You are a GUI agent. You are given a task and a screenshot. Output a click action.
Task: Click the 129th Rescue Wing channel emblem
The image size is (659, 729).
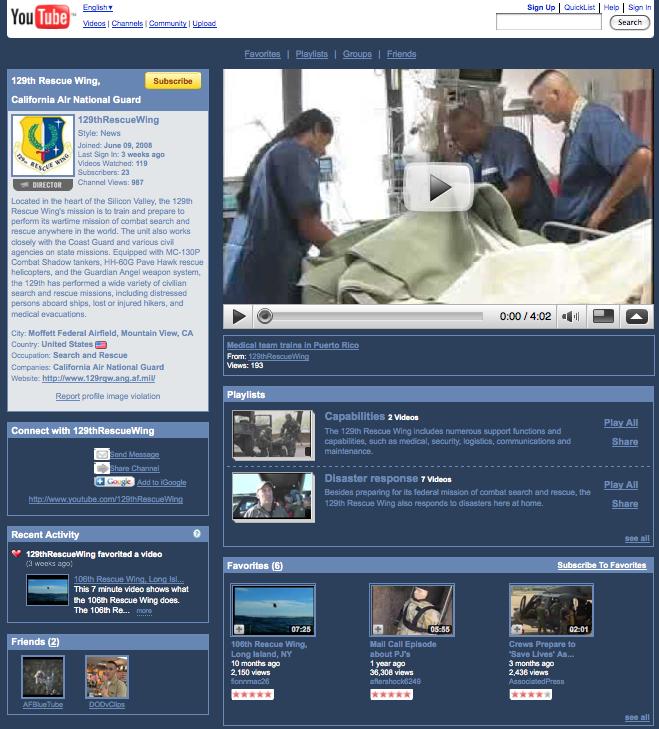pyautogui.click(x=41, y=147)
